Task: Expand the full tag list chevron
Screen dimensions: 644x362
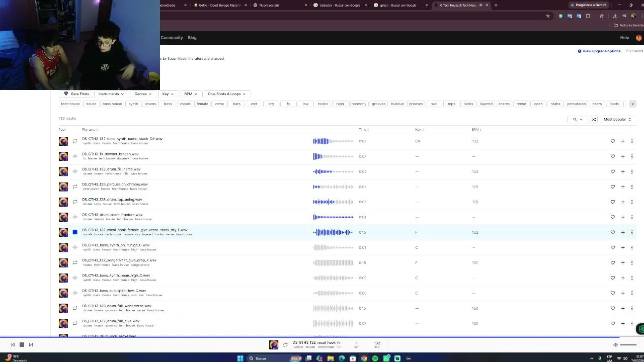Action: coord(632,104)
